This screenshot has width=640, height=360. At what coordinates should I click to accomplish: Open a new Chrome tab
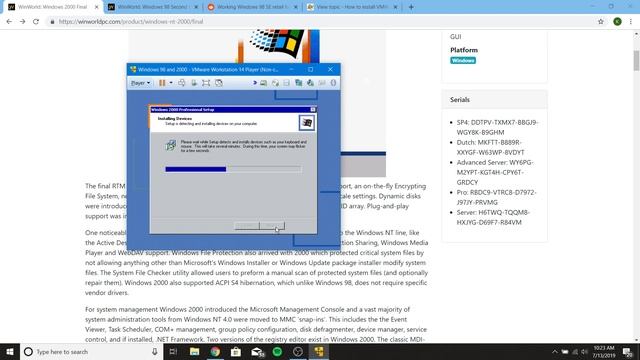(x=411, y=7)
